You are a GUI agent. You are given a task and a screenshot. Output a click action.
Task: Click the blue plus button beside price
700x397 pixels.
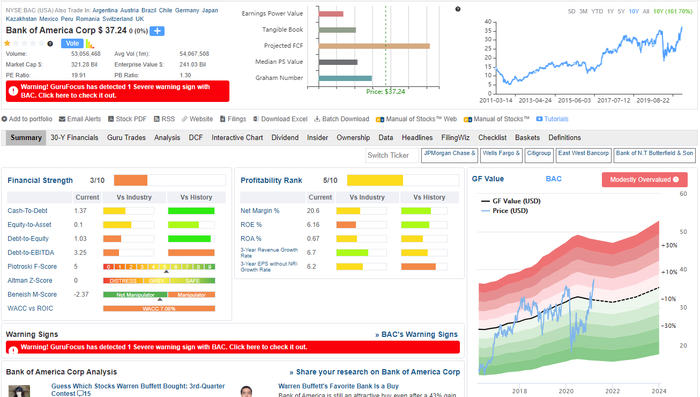[x=157, y=31]
